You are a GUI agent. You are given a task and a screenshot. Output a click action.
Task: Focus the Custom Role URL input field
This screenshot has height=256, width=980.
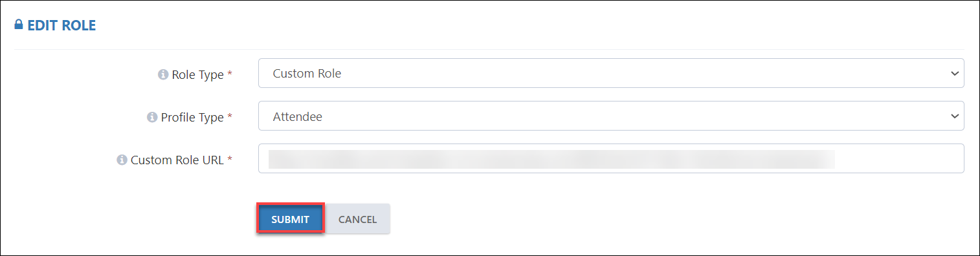[x=611, y=158]
